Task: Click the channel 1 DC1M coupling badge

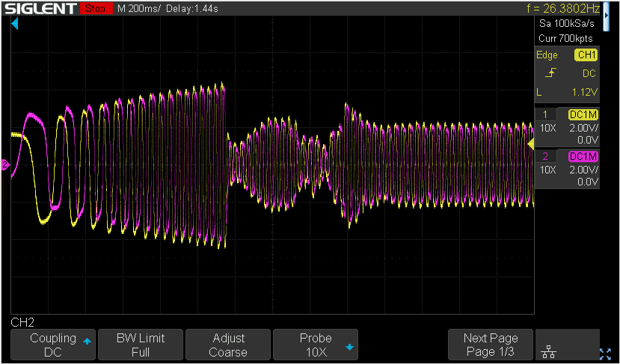Action: [x=583, y=114]
